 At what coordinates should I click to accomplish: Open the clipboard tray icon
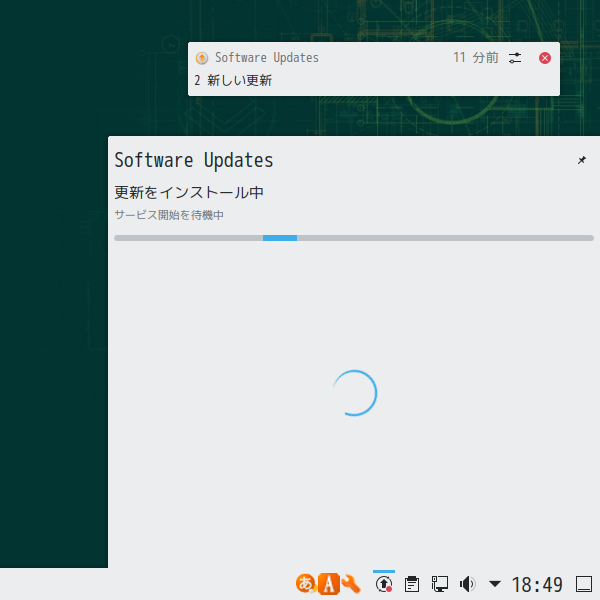pos(412,584)
